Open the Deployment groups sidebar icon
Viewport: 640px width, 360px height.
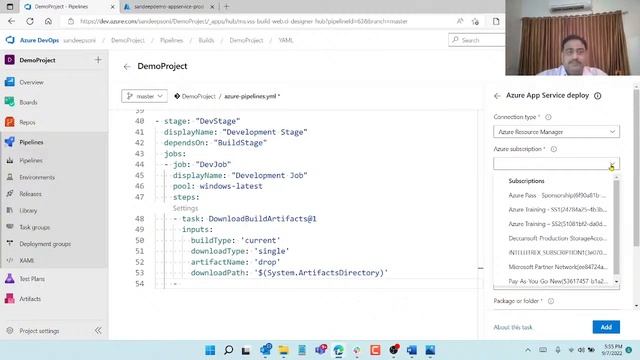[10, 244]
